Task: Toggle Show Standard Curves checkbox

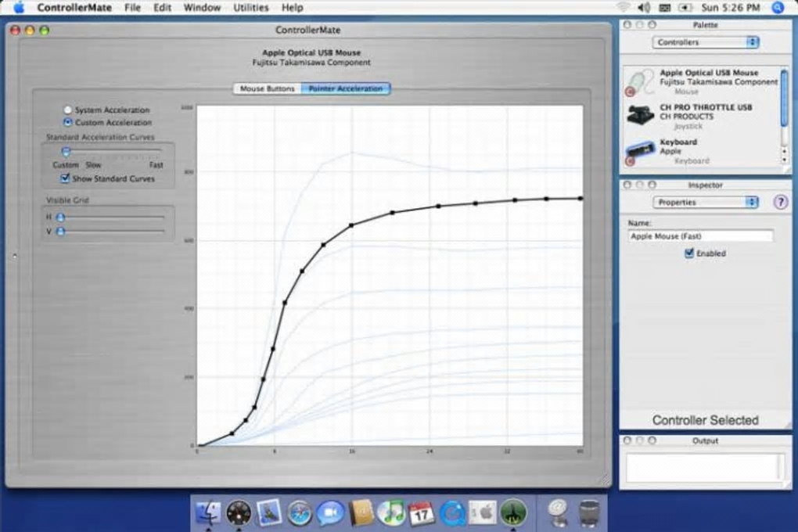Action: (65, 178)
